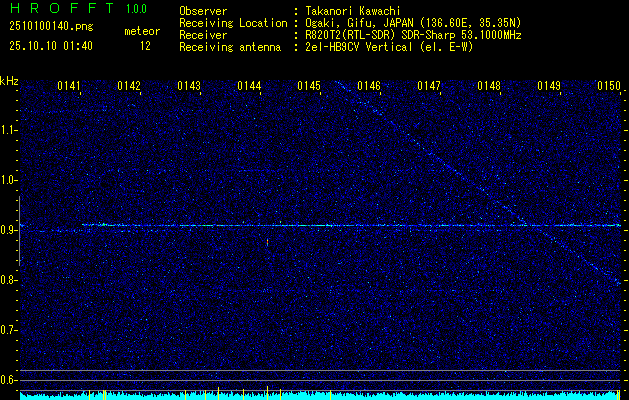Click the 0143 time marker

(189, 86)
